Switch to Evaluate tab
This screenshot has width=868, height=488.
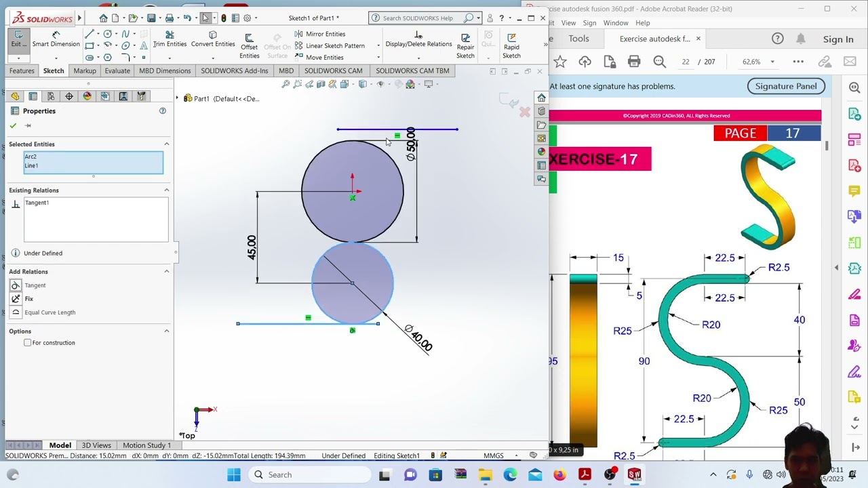(117, 70)
